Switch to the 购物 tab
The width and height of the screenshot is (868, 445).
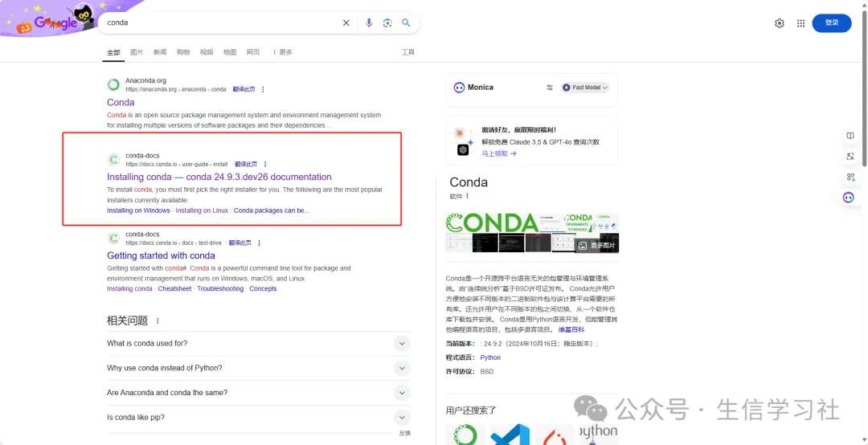click(x=183, y=52)
